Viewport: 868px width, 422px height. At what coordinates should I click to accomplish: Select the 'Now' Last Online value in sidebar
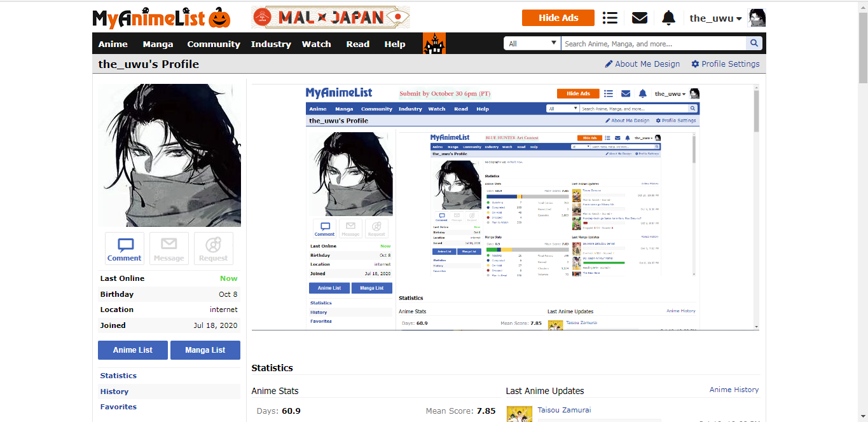click(229, 278)
